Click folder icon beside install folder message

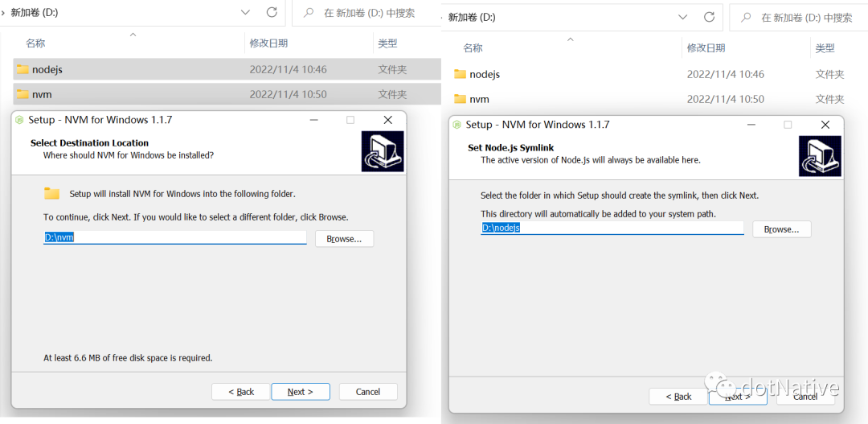coord(51,193)
